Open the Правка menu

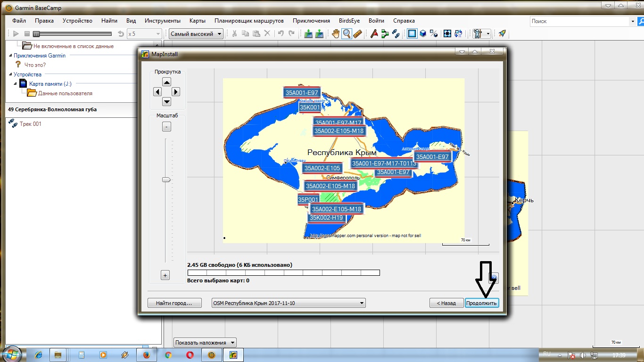[x=44, y=21]
